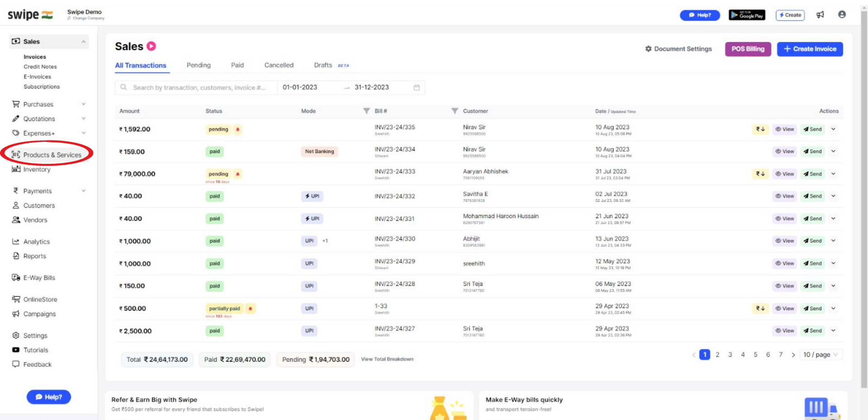Open POS Billing
The width and height of the screenshot is (868, 420).
pyautogui.click(x=748, y=49)
